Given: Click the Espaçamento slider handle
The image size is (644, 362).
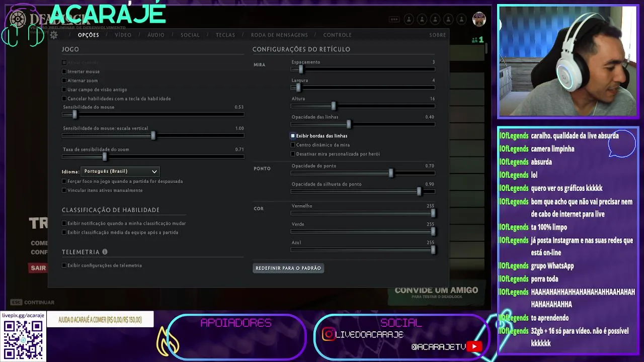Looking at the screenshot, I should coord(301,69).
